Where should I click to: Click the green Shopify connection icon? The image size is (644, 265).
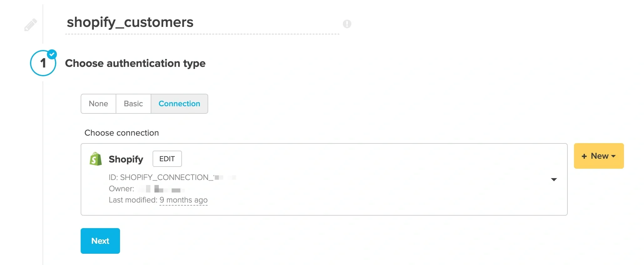click(96, 159)
